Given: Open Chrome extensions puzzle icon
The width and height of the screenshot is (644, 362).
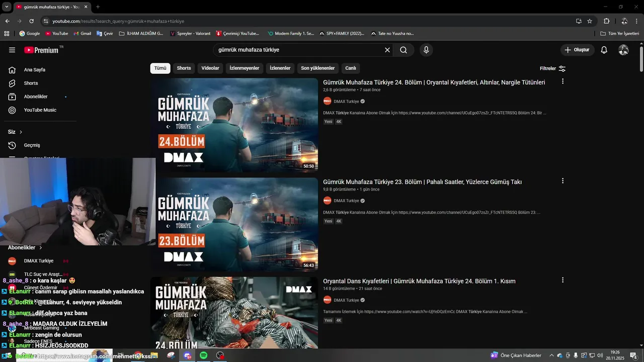Looking at the screenshot, I should coord(606,21).
